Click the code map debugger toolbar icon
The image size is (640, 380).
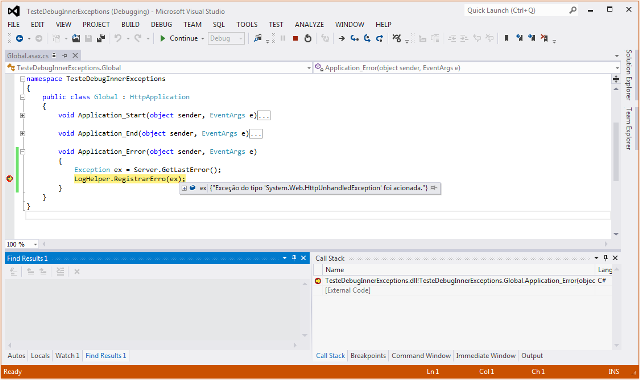point(396,38)
